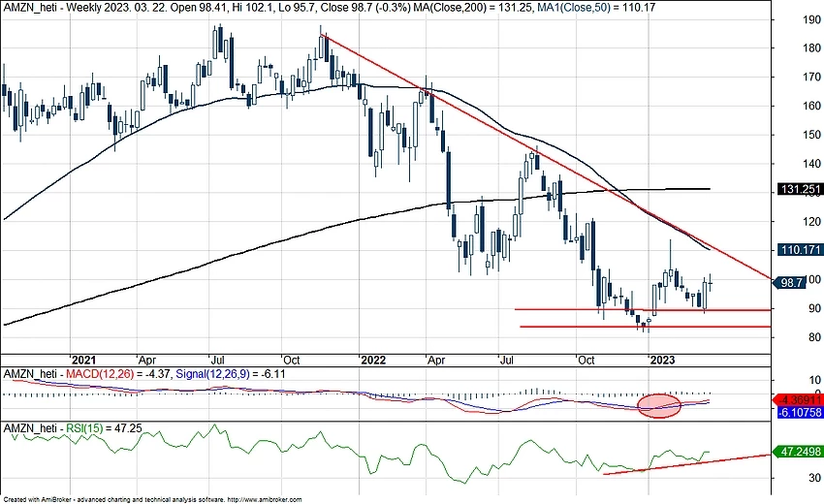Click the 160 price axis label
Viewport: 824px width, 504px height.
pyautogui.click(x=812, y=106)
